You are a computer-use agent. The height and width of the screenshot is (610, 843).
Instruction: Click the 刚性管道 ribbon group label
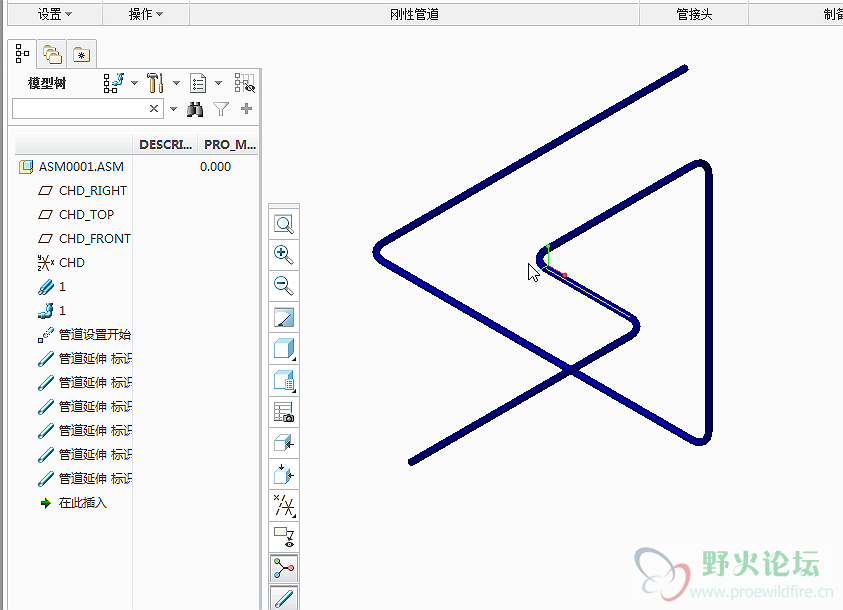pos(414,15)
